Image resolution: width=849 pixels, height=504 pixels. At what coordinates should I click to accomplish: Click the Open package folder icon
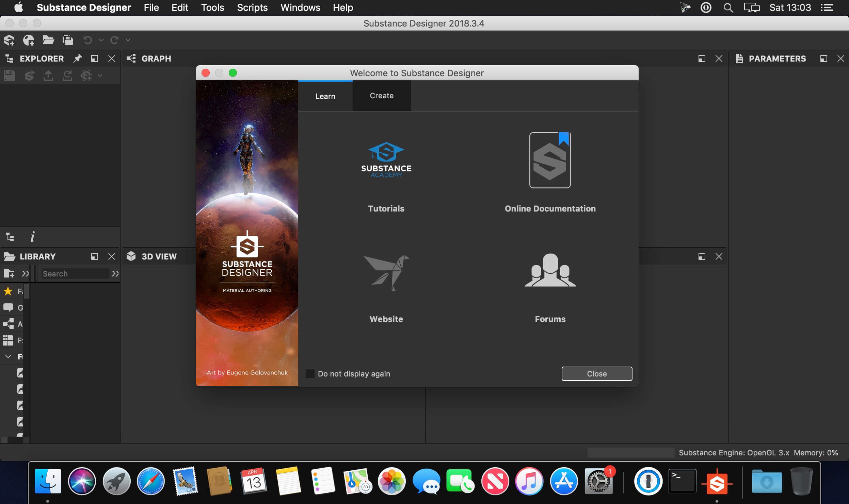[x=48, y=40]
